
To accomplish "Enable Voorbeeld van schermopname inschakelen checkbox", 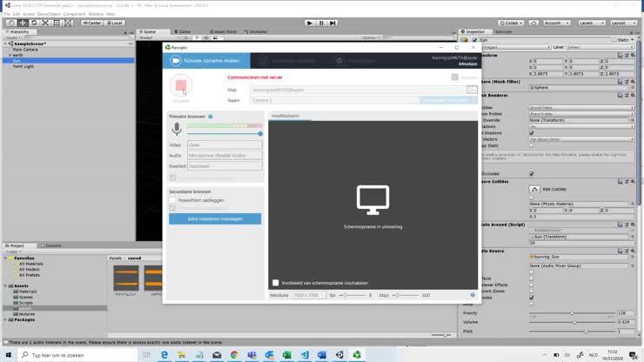I will [x=276, y=283].
